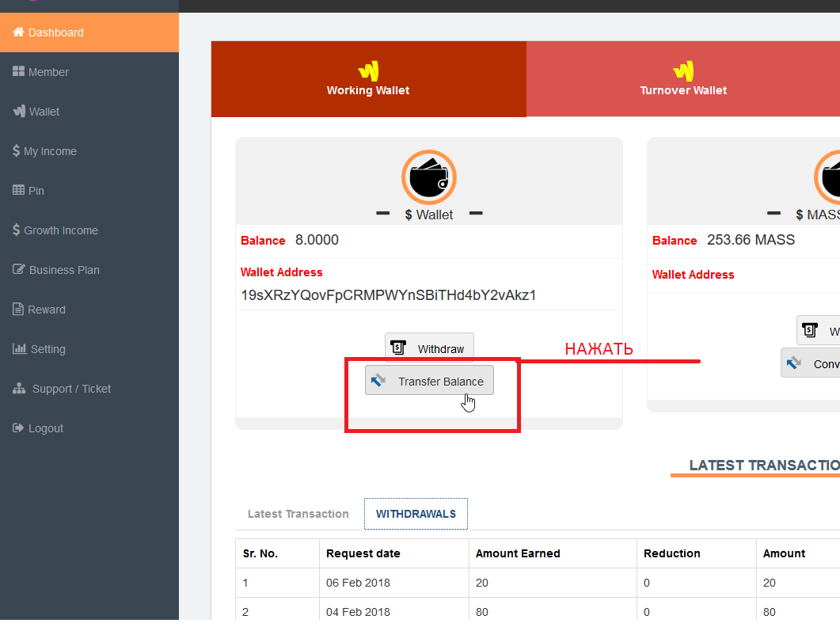840x627 pixels.
Task: Click the Member grid icon
Action: click(x=19, y=72)
